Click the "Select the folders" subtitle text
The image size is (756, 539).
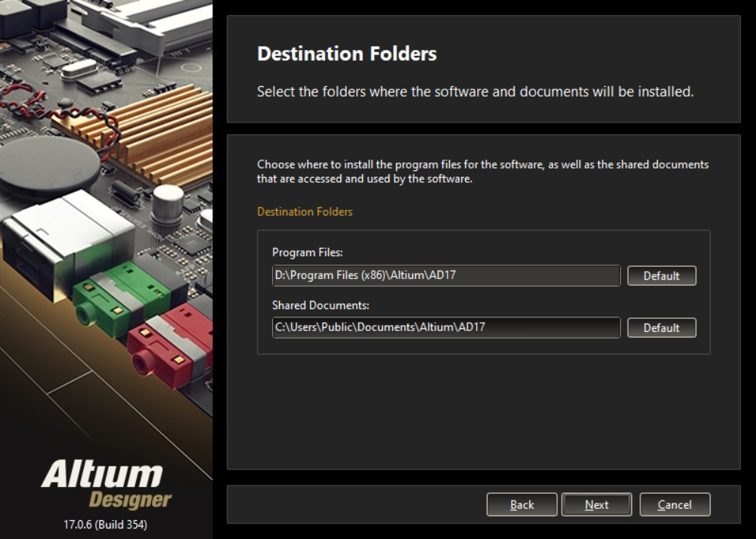click(x=475, y=91)
